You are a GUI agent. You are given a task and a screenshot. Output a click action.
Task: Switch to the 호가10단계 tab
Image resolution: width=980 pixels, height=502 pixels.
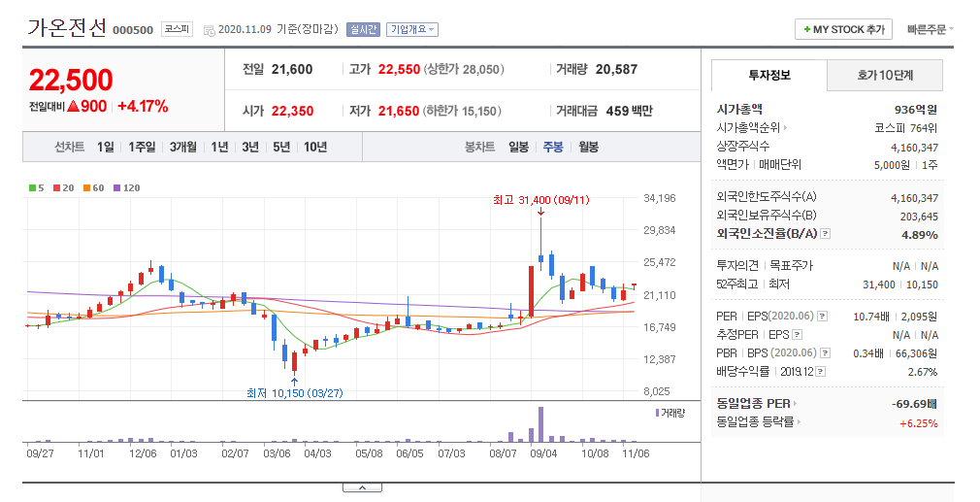coord(885,76)
